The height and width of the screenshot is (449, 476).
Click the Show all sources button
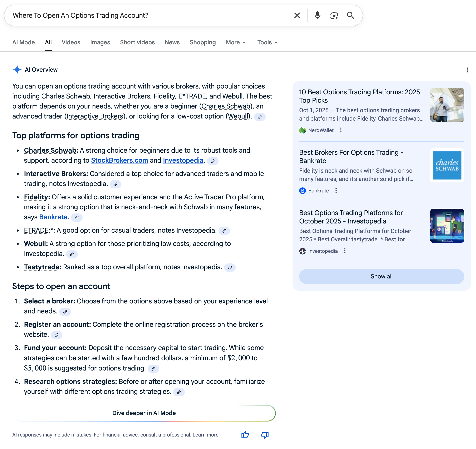(x=381, y=276)
